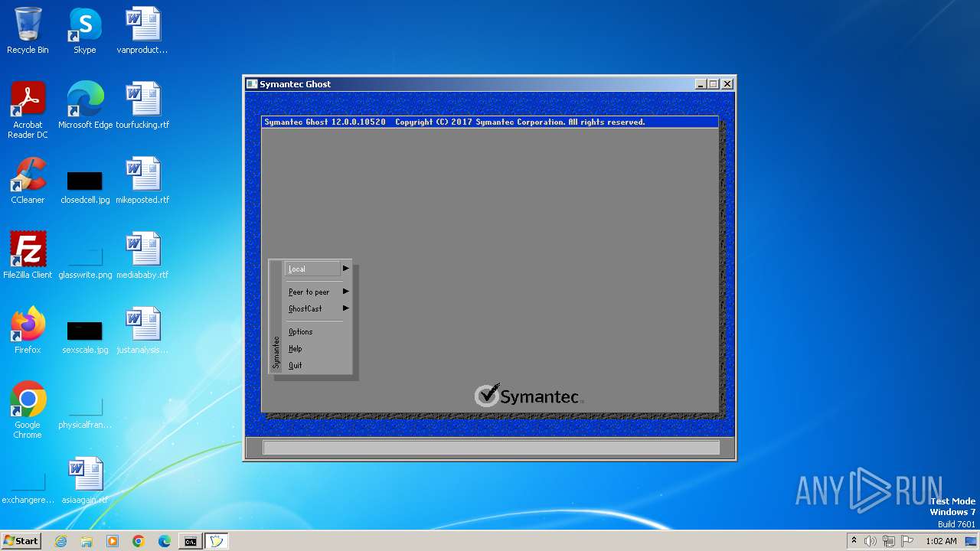Image resolution: width=980 pixels, height=551 pixels.
Task: Open the volume control tray icon
Action: point(871,541)
